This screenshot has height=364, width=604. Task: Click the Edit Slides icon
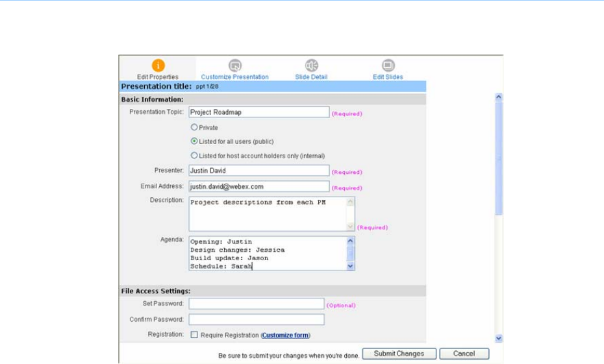coord(388,66)
